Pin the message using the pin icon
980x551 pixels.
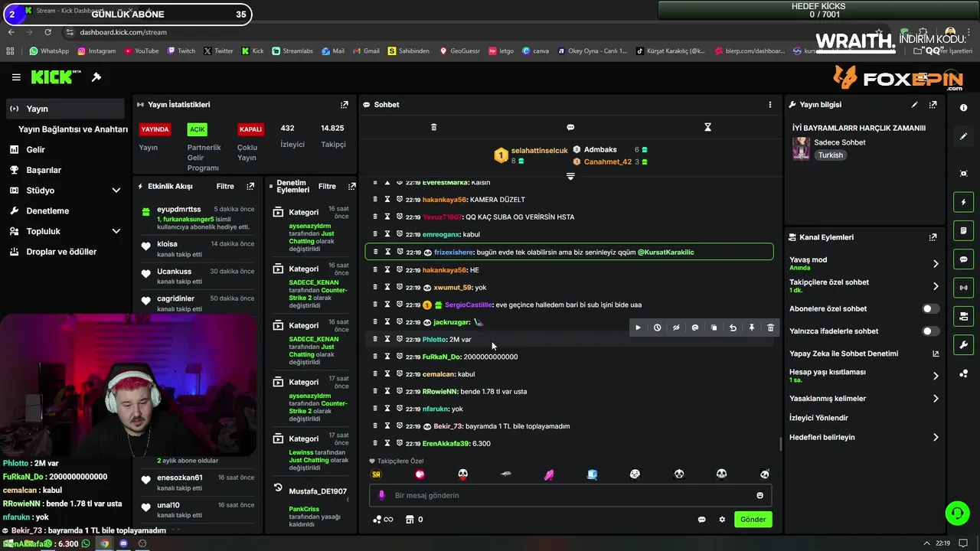tap(751, 328)
